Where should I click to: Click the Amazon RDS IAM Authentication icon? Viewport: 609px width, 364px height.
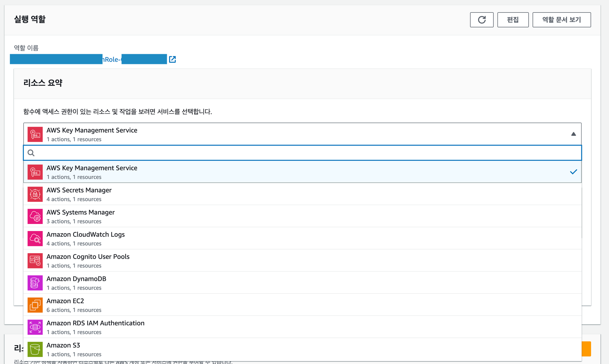[x=35, y=327]
